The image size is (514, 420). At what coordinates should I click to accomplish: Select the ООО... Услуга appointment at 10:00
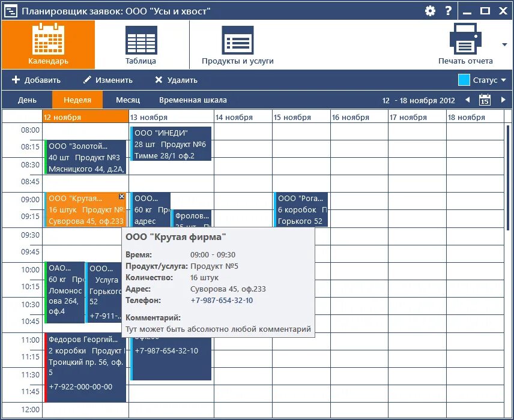[104, 293]
